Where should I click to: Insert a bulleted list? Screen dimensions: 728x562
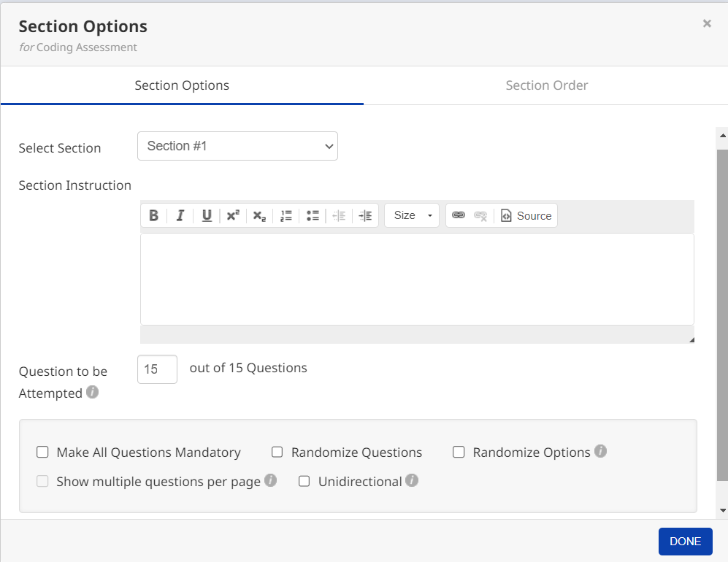313,216
